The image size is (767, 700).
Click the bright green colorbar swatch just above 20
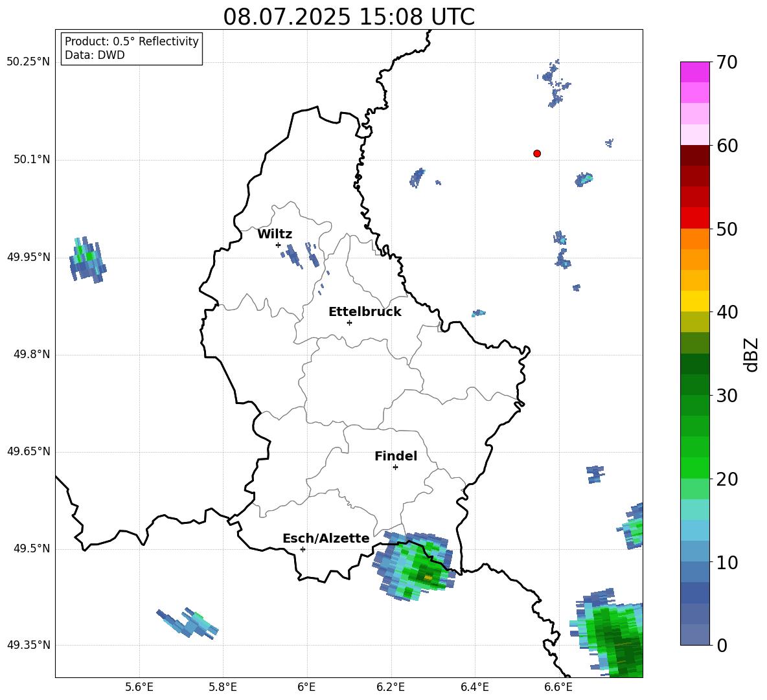pos(694,468)
